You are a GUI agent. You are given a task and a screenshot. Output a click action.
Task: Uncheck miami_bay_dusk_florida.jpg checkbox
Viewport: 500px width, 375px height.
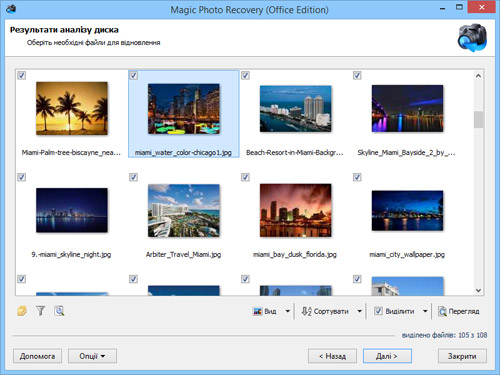coord(245,177)
